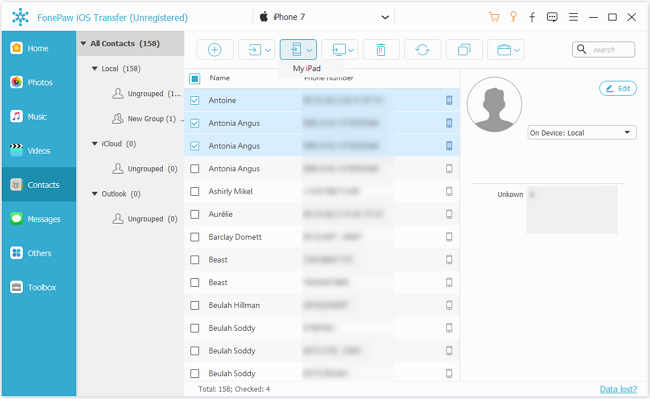This screenshot has height=399, width=650.
Task: Click the device icon on Ashirly Mikel row
Action: click(449, 191)
